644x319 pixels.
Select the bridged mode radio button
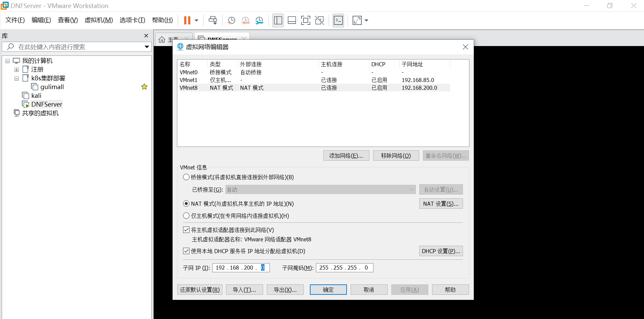click(186, 177)
